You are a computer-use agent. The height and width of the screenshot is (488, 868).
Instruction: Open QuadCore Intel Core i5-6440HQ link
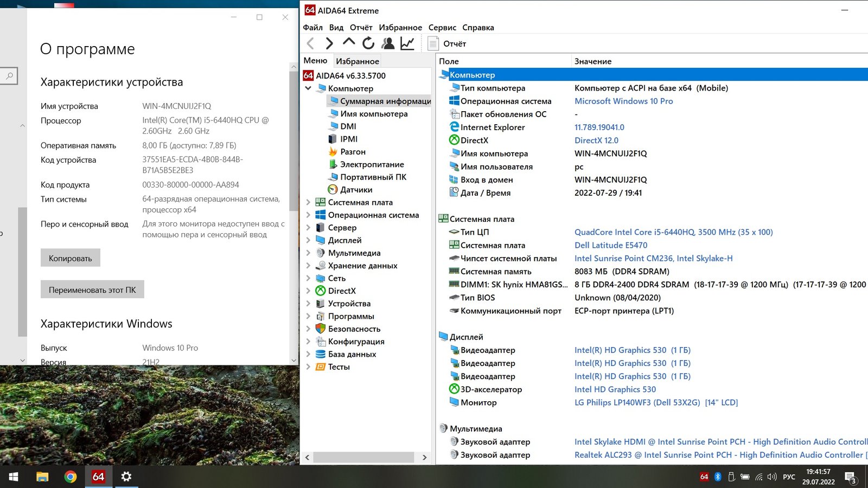(x=673, y=232)
